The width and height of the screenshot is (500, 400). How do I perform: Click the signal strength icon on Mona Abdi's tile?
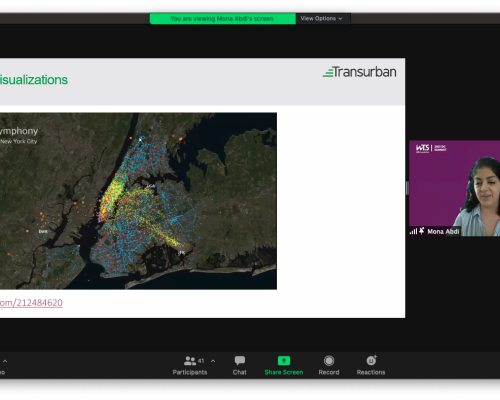point(413,231)
